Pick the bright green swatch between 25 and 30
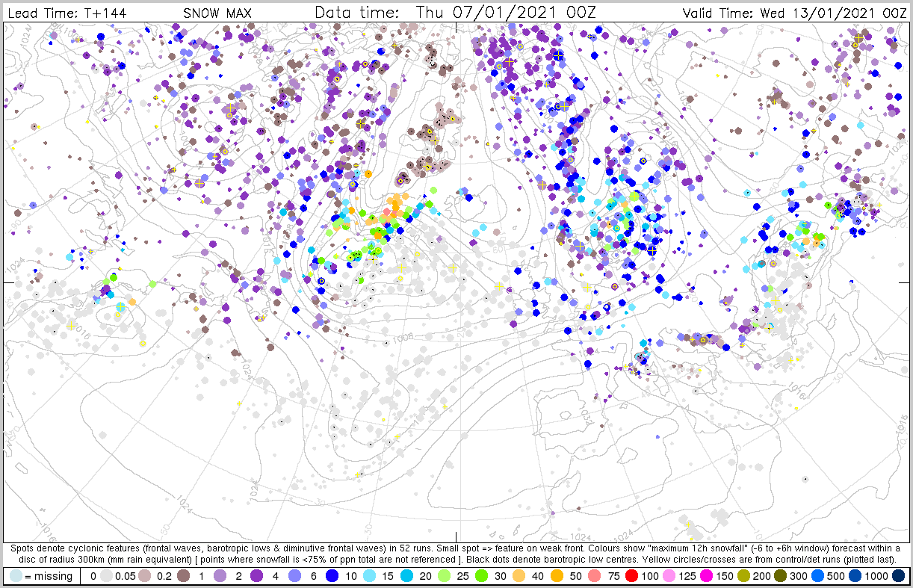Viewport: 913px width, 588px height. 481,576
